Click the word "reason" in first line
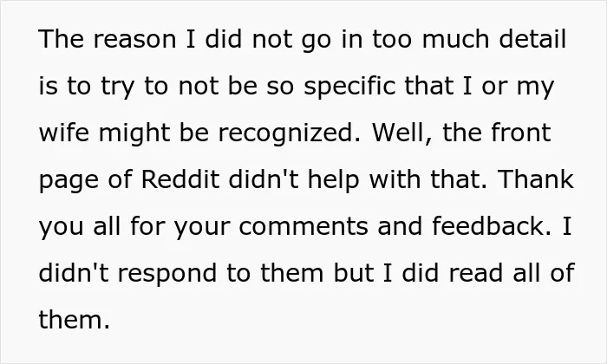Screen dimensions: 607x364 pos(134,41)
